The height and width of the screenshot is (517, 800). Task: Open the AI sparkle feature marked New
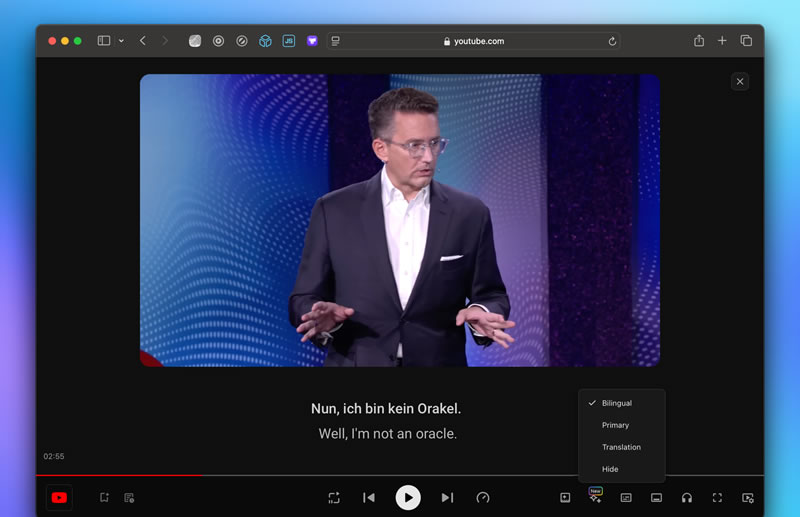(595, 496)
